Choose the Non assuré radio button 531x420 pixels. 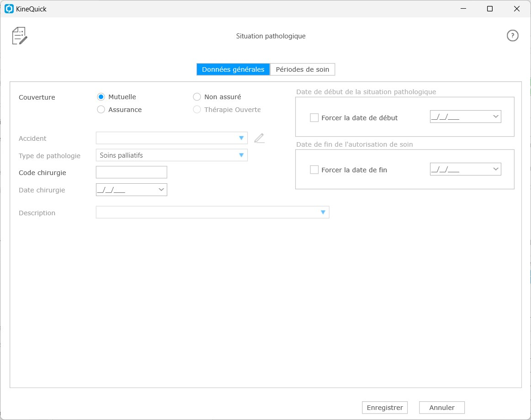[197, 97]
